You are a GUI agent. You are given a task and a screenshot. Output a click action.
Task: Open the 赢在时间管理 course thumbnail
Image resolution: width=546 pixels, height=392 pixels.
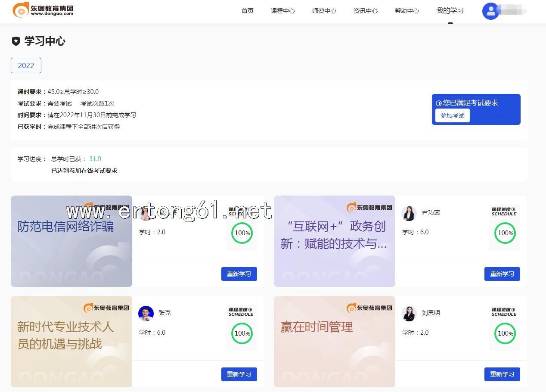click(x=334, y=341)
